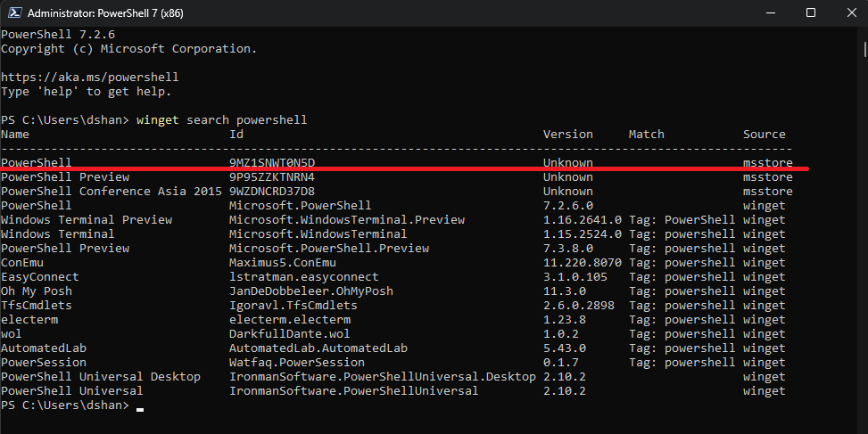Click the 'Tag: PowerShell' match entry
The width and height of the screenshot is (868, 434).
pyautogui.click(x=682, y=220)
